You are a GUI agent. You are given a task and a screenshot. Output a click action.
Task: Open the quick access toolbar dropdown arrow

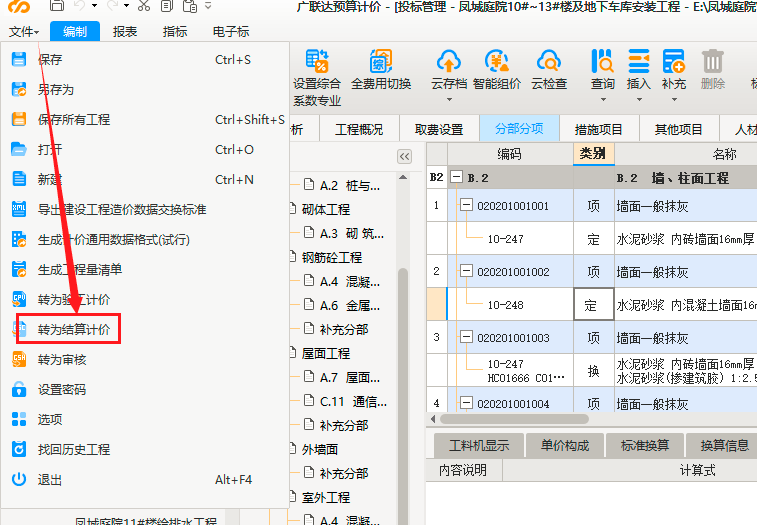click(x=208, y=6)
